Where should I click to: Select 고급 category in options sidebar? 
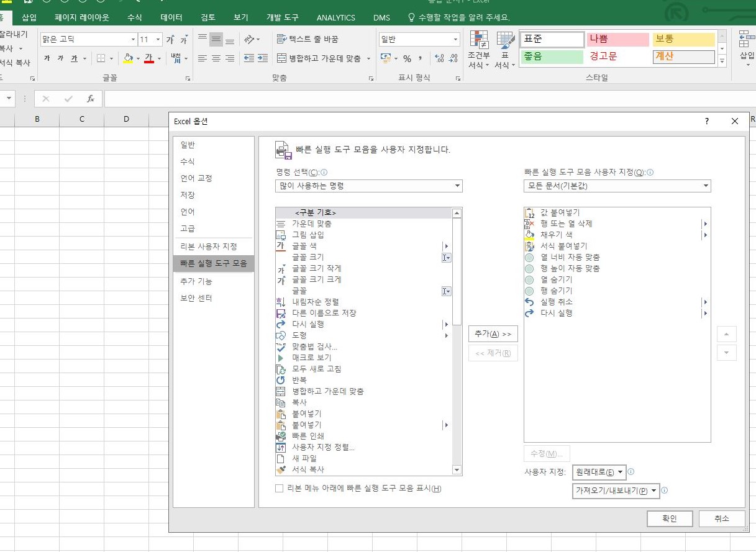click(x=213, y=228)
